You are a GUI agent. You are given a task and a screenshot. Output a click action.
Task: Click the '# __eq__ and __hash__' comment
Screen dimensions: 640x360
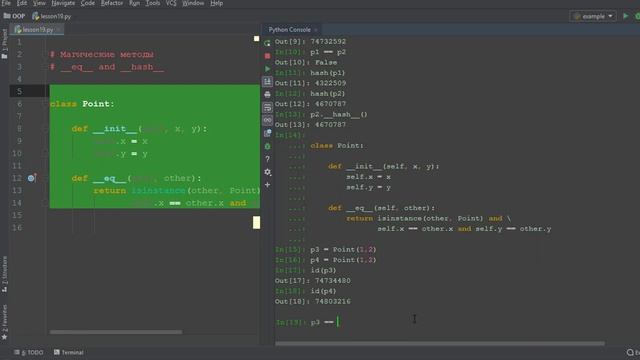(107, 67)
